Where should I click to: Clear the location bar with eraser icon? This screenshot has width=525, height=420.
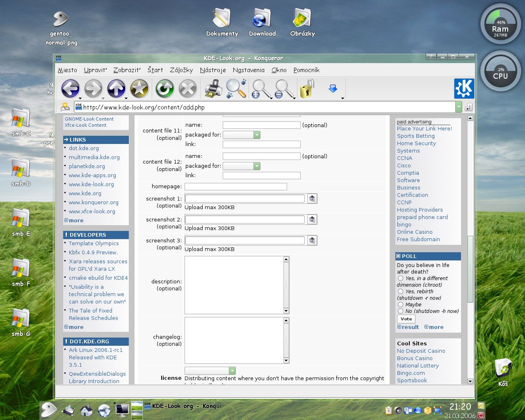(x=65, y=107)
